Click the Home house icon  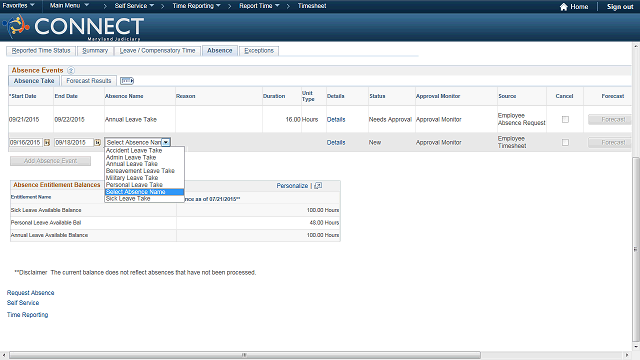[x=564, y=7]
